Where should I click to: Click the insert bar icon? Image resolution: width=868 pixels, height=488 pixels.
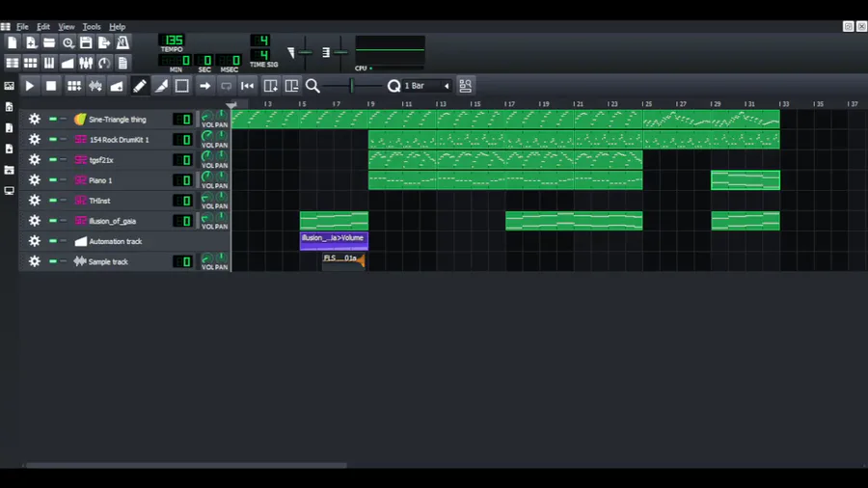point(270,86)
